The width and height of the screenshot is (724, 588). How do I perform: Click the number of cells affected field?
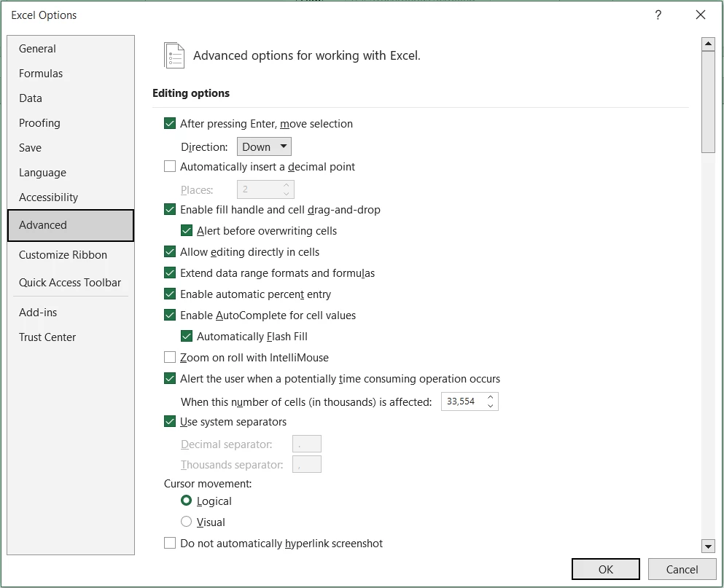click(463, 401)
